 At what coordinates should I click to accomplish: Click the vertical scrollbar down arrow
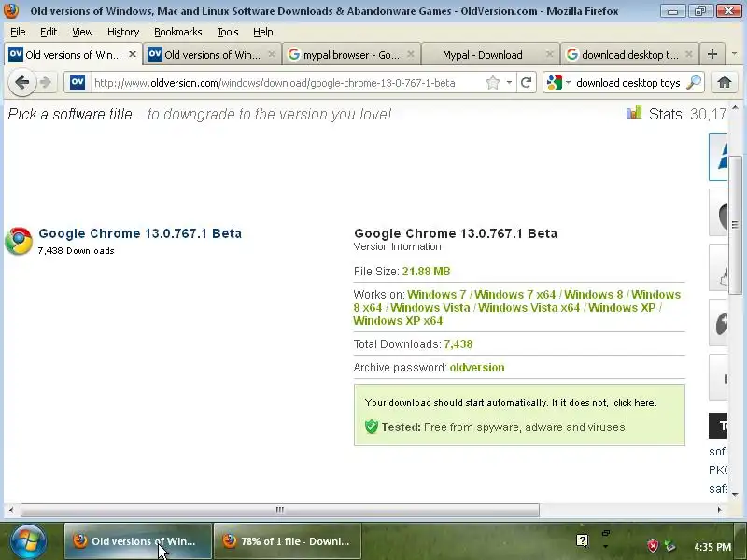pyautogui.click(x=735, y=495)
